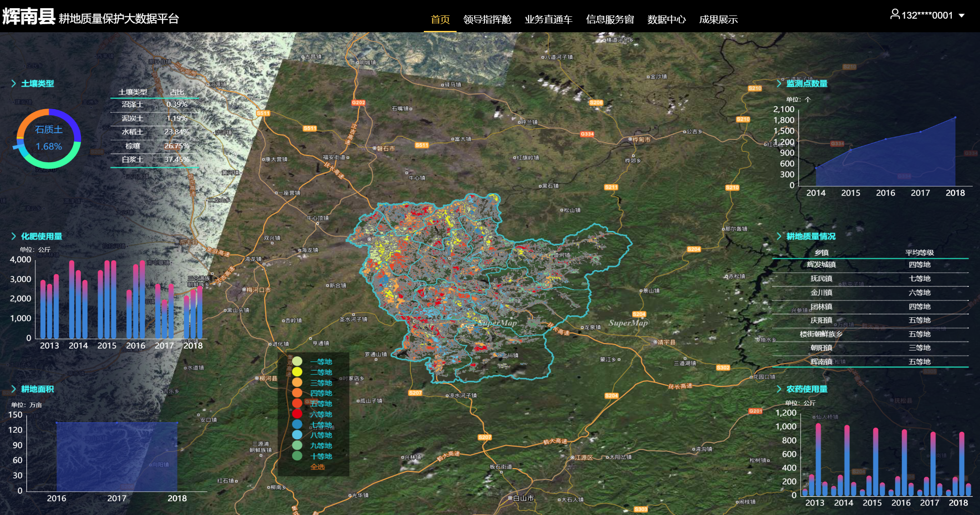This screenshot has width=980, height=515.
Task: Open the 成果展示 page
Action: [x=718, y=20]
